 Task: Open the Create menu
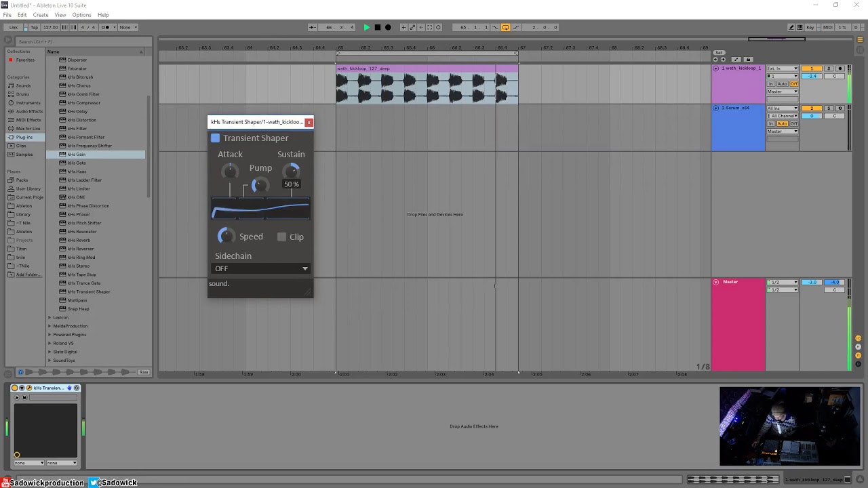click(41, 15)
